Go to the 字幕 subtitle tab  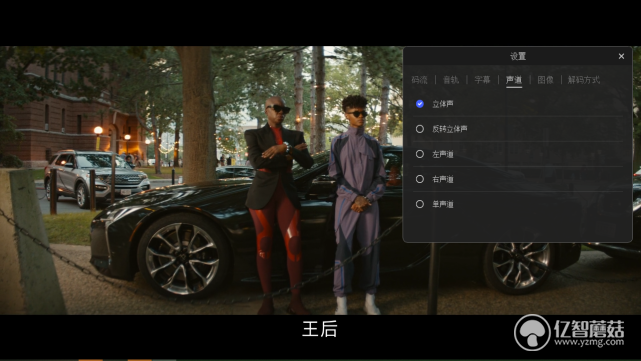pyautogui.click(x=482, y=80)
